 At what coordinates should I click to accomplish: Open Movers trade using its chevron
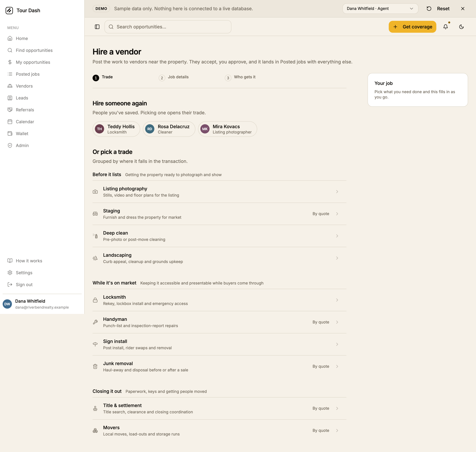337,431
